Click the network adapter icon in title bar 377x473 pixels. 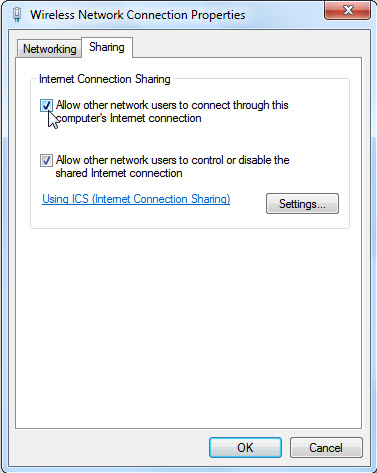17,15
